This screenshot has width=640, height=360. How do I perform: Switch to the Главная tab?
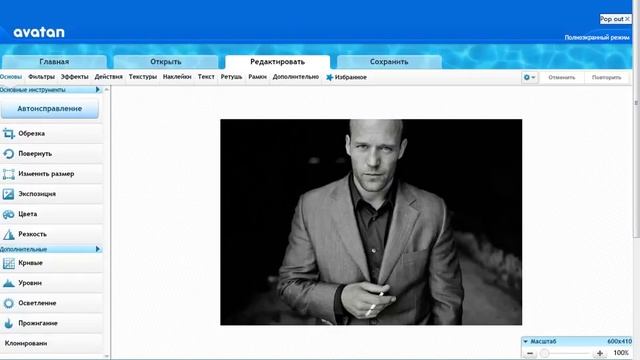54,62
